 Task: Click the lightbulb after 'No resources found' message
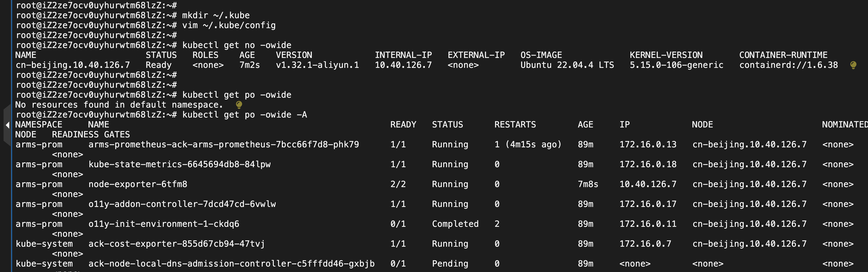239,105
